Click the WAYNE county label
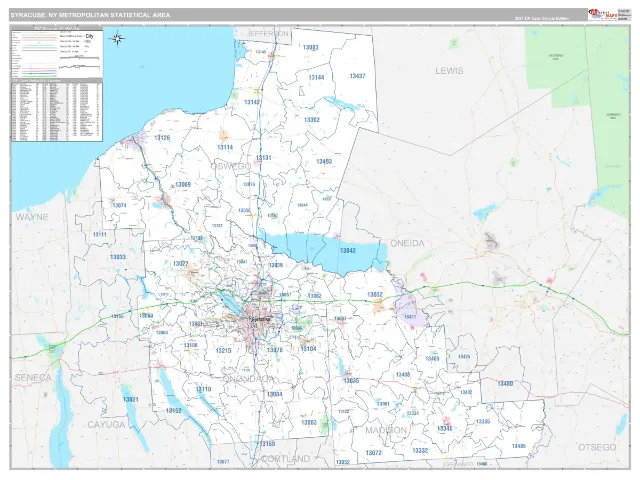The image size is (640, 480). click(32, 217)
